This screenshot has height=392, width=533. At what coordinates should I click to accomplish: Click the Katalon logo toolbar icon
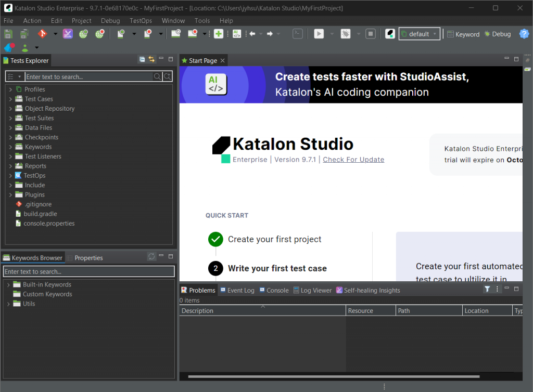point(390,34)
